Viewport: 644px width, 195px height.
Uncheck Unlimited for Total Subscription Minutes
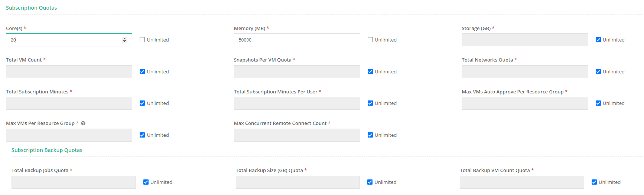(142, 103)
